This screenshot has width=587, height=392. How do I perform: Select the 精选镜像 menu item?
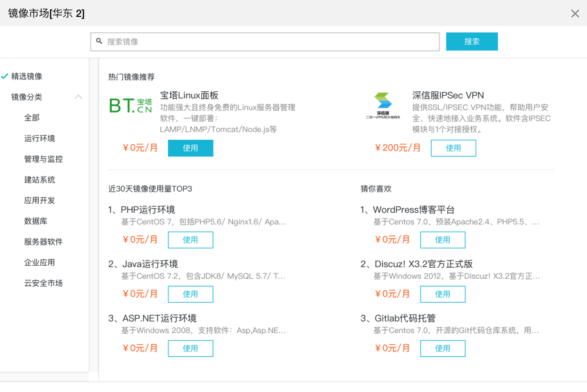[27, 76]
